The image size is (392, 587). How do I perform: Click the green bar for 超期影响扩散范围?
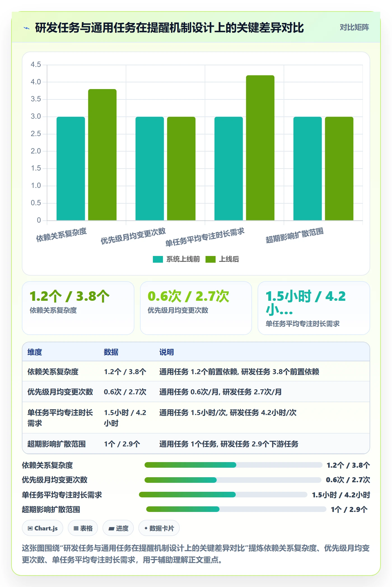[x=339, y=169]
